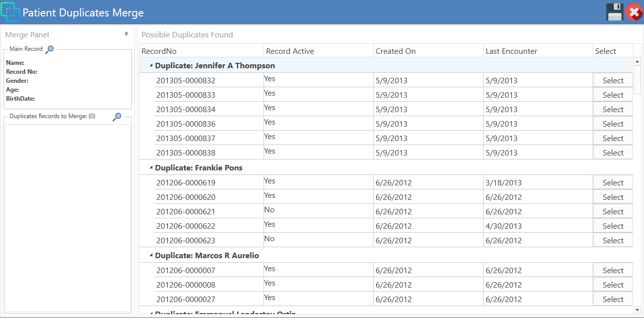Image resolution: width=644 pixels, height=318 pixels.
Task: Select record 201206-0000620
Action: 613,197
